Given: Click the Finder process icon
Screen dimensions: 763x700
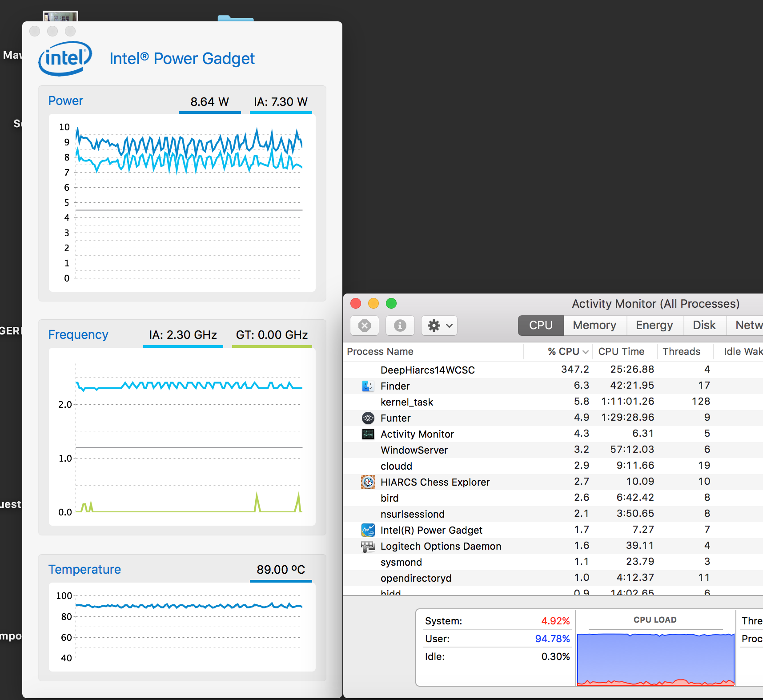Looking at the screenshot, I should click(x=368, y=386).
